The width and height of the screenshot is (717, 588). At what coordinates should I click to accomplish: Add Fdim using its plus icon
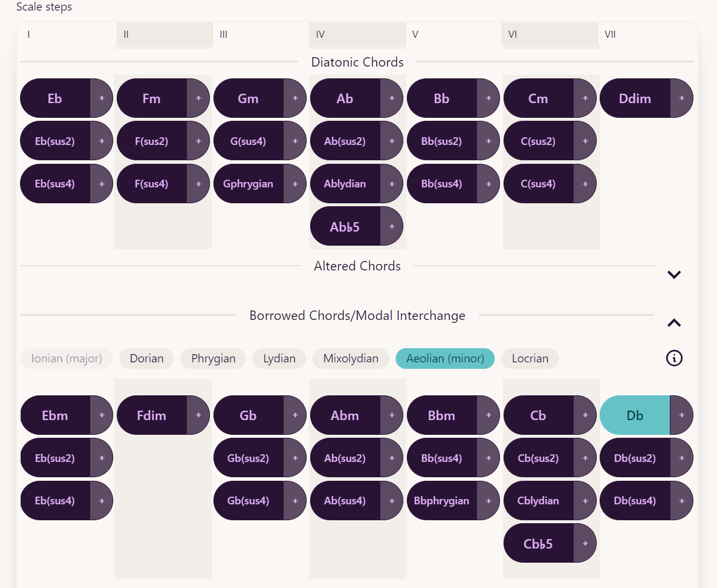point(198,415)
